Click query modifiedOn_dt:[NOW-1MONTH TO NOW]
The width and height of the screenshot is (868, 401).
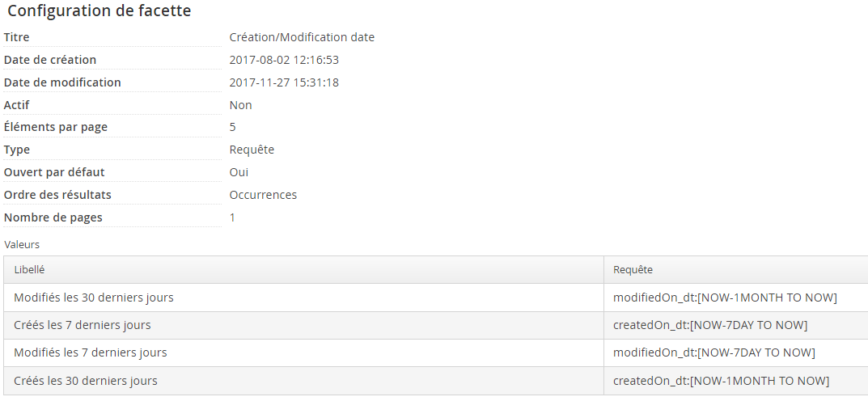coord(725,298)
